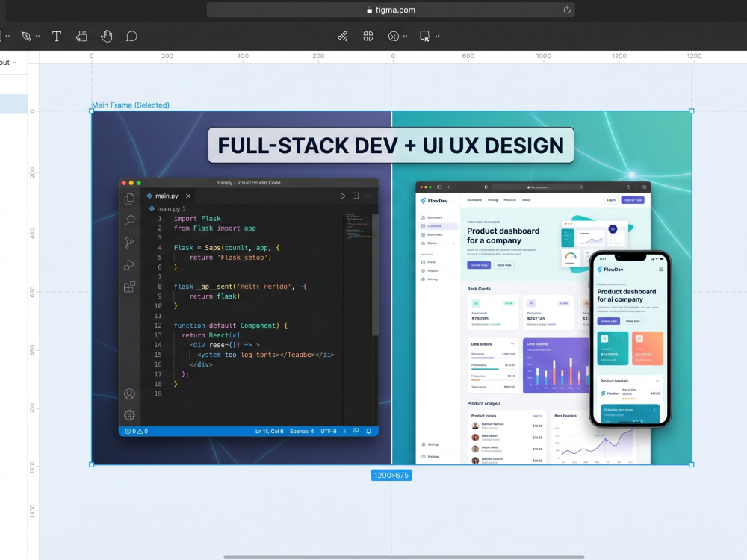The width and height of the screenshot is (747, 560).
Task: Select the Text tool
Action: click(56, 36)
